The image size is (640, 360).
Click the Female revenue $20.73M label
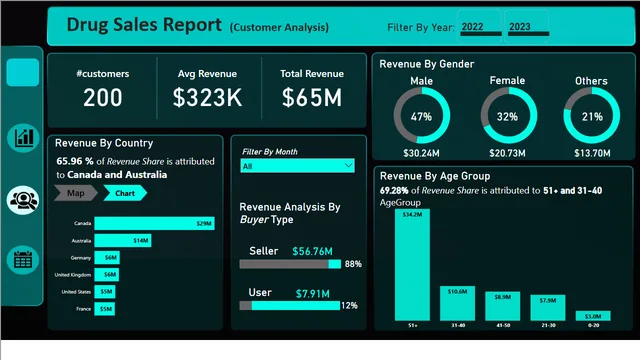point(507,153)
